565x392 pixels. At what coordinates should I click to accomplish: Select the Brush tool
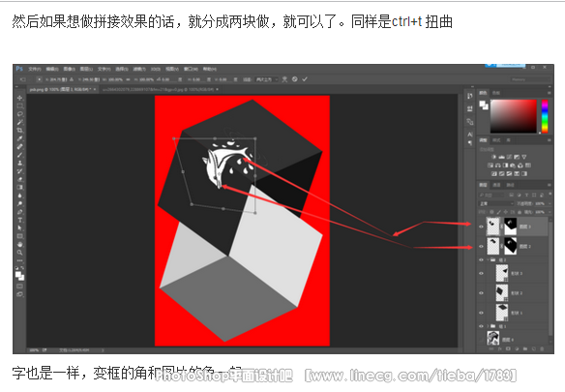click(x=19, y=155)
